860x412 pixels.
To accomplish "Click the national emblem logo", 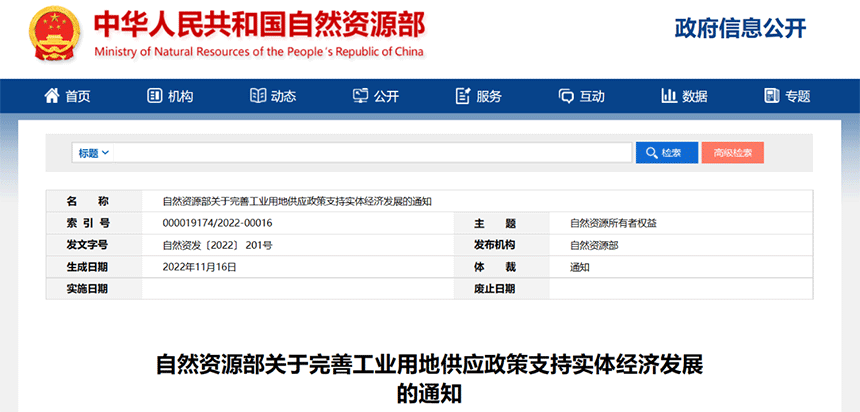I will coord(46,38).
